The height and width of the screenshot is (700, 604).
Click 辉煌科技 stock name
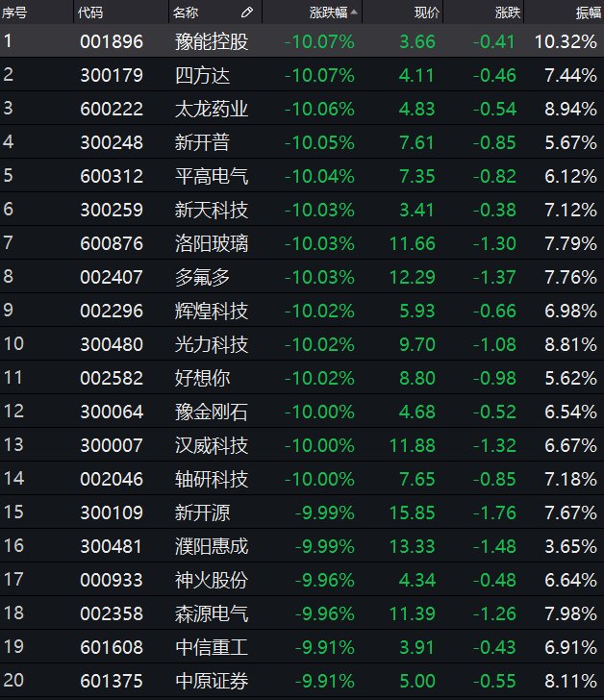[x=212, y=311]
